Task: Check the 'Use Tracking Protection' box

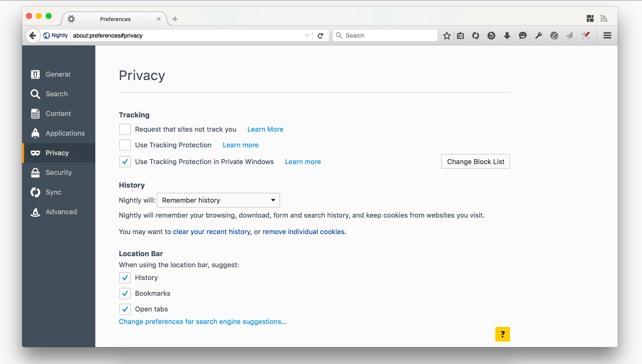Action: (x=125, y=145)
